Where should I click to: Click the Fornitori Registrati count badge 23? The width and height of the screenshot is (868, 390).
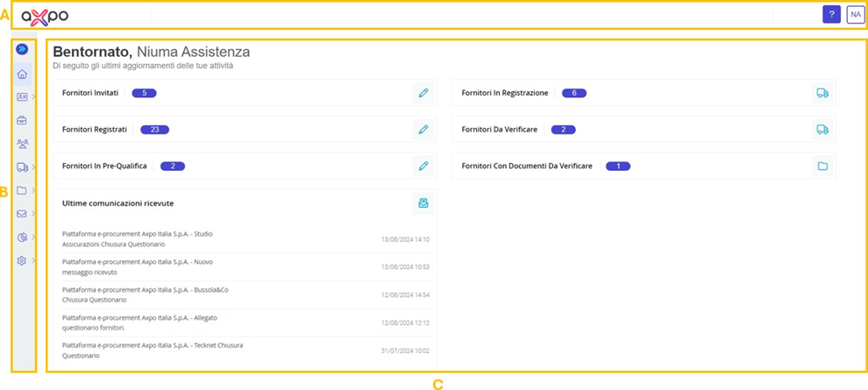[x=155, y=130]
